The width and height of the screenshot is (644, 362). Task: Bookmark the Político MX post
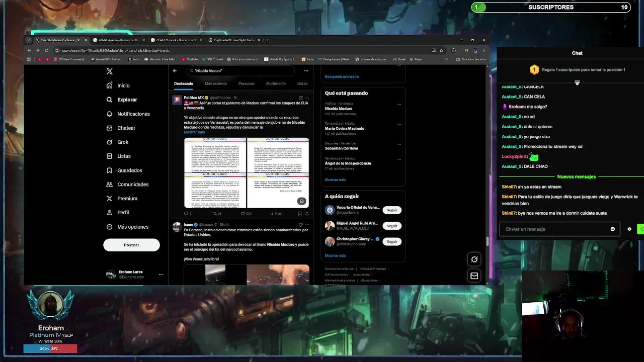point(300,214)
